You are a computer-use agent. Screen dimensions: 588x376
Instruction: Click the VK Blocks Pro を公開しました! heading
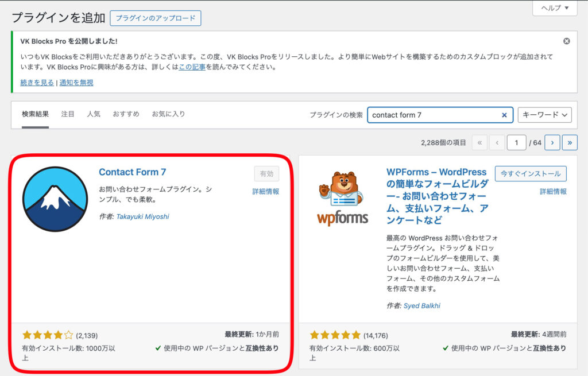point(69,41)
